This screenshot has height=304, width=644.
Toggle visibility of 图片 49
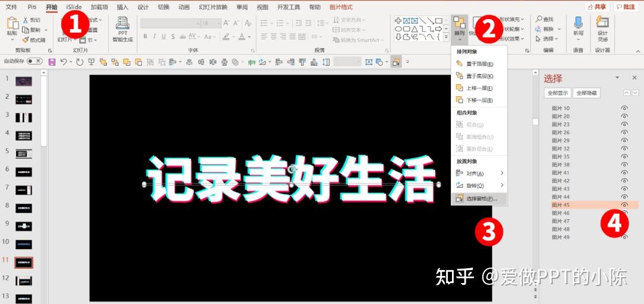(x=624, y=237)
